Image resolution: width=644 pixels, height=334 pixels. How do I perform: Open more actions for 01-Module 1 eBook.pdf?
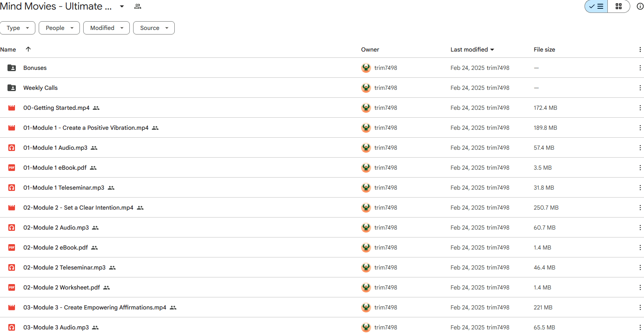[640, 168]
